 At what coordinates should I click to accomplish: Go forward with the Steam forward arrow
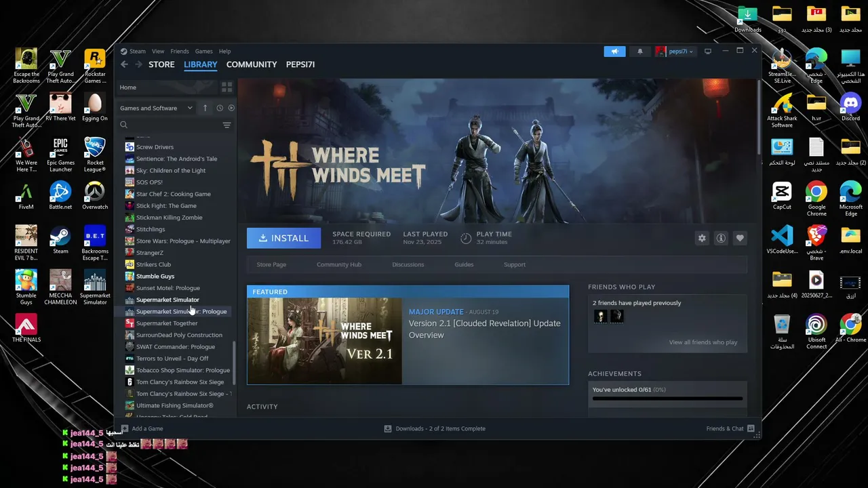(138, 64)
